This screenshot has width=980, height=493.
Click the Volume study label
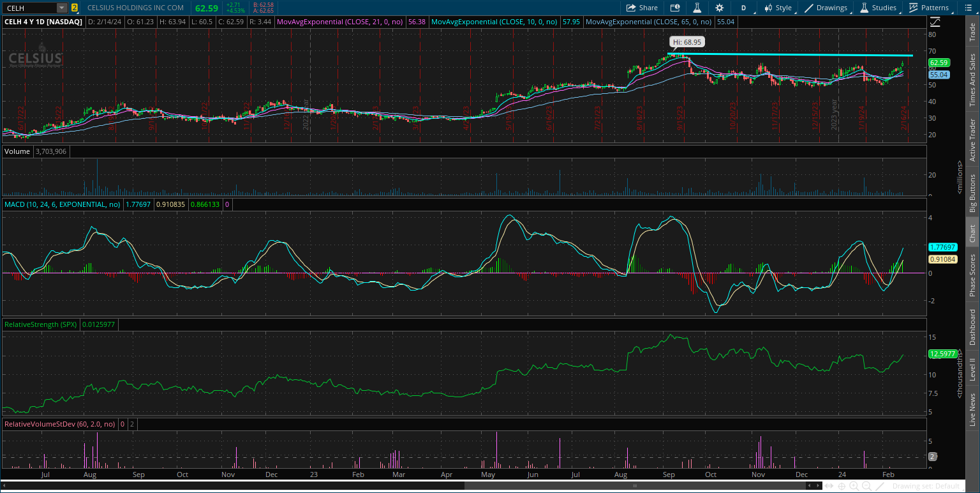17,151
